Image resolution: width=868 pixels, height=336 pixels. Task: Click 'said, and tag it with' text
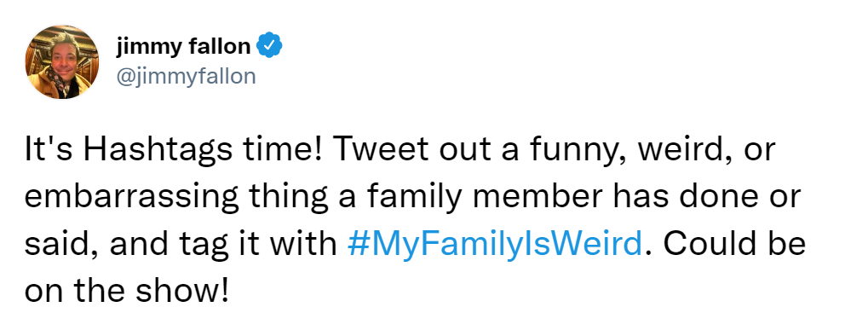(181, 245)
